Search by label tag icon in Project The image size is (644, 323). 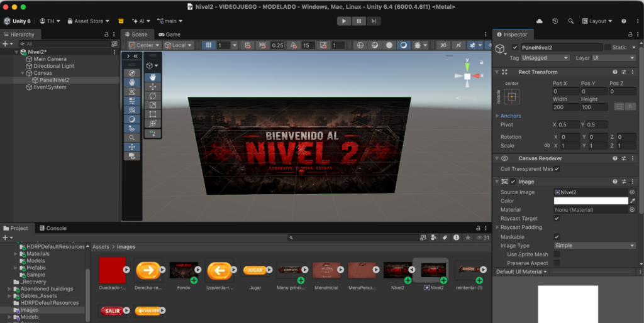click(x=445, y=238)
